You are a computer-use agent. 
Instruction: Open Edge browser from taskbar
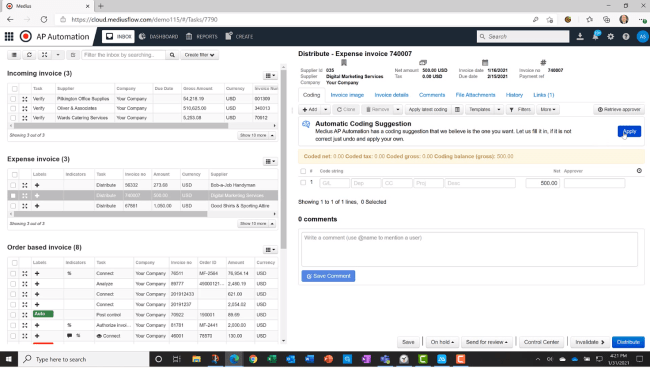coord(234,359)
